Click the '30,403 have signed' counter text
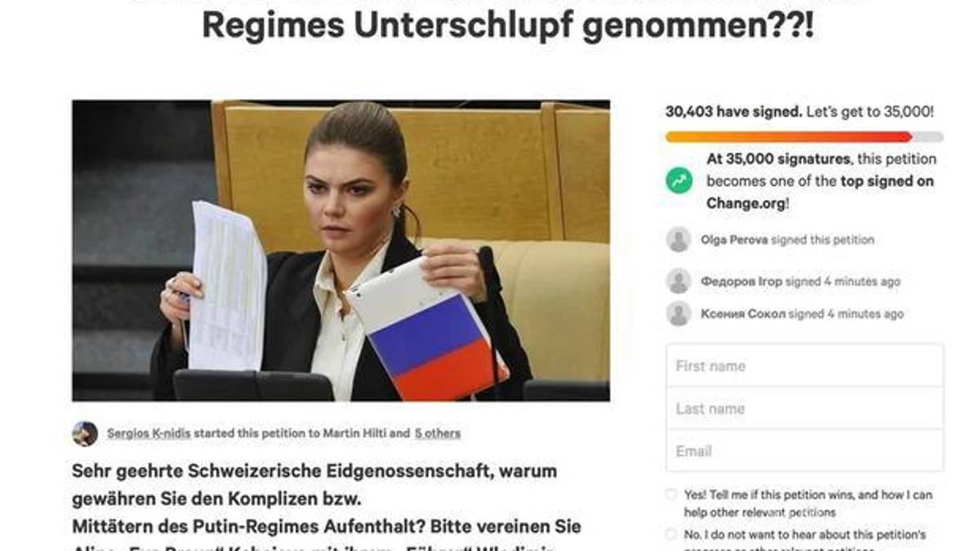The height and width of the screenshot is (551, 980). 733,112
